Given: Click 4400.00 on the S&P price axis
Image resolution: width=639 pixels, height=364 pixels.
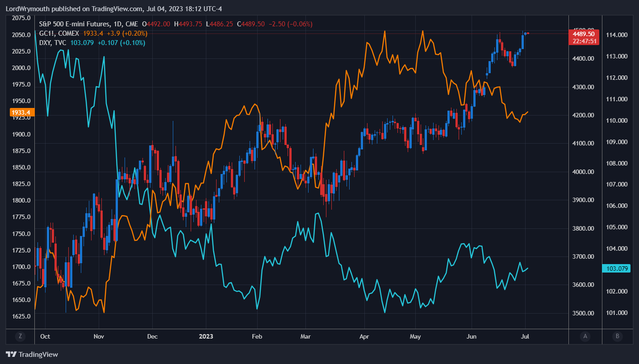Looking at the screenshot, I should [x=584, y=58].
